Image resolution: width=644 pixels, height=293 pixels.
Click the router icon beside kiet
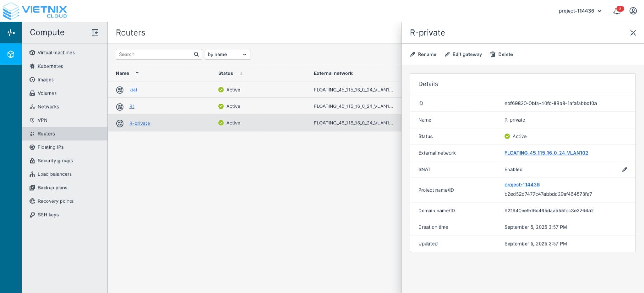pyautogui.click(x=120, y=90)
